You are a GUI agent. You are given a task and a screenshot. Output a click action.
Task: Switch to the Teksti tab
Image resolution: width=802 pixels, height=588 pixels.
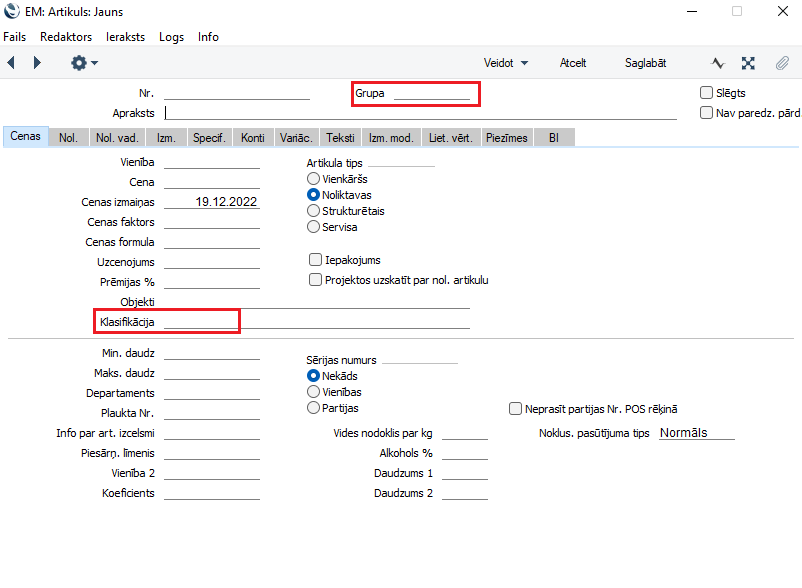click(x=340, y=138)
